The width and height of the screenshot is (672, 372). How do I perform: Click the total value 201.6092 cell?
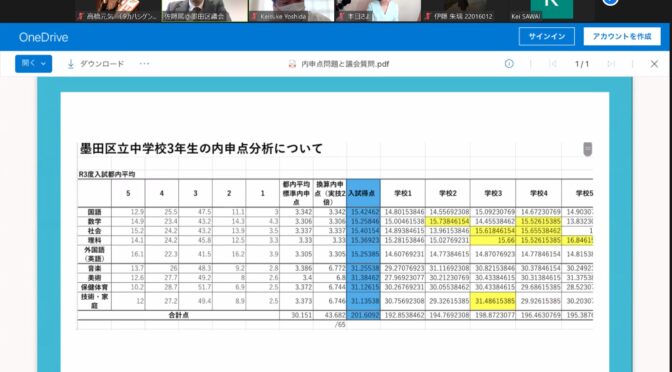[x=363, y=315]
